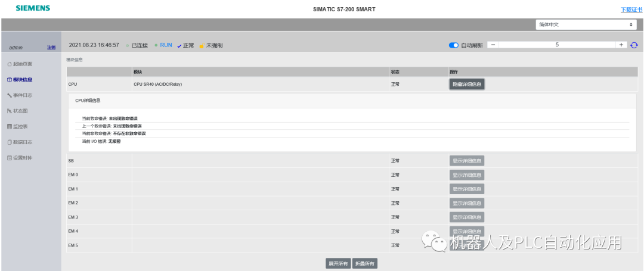The image size is (644, 271).
Task: Show detailed information for EM 3
Action: coord(467,217)
